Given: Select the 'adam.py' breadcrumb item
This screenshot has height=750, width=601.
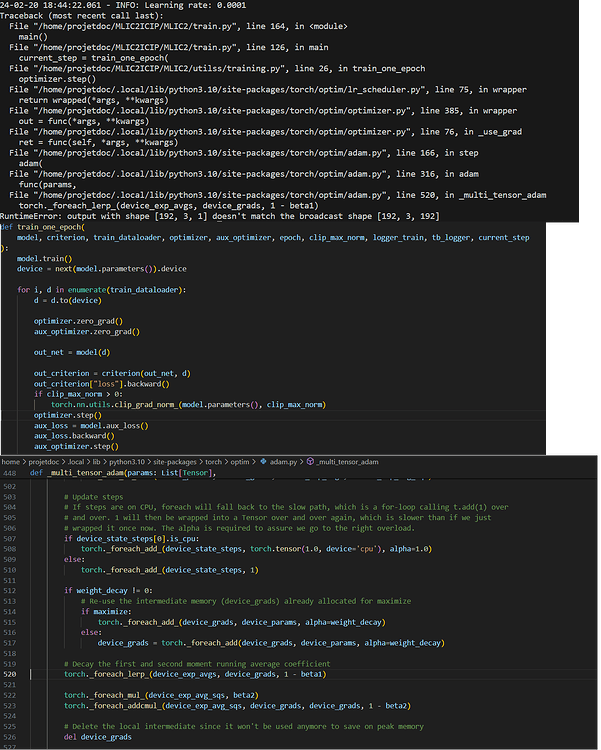Looking at the screenshot, I should tap(283, 462).
